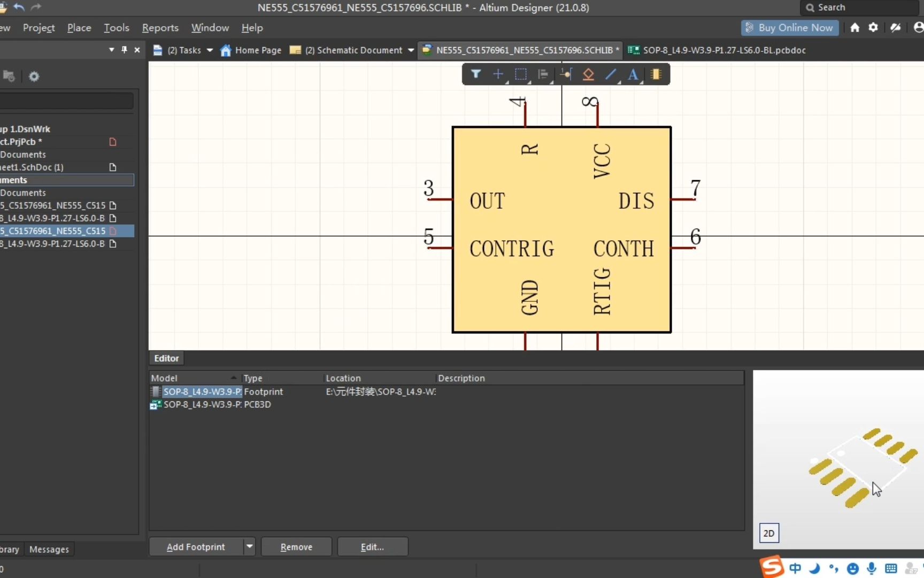Open the Add Footprint dropdown arrow
Screen dimensions: 924x578
[x=249, y=546]
